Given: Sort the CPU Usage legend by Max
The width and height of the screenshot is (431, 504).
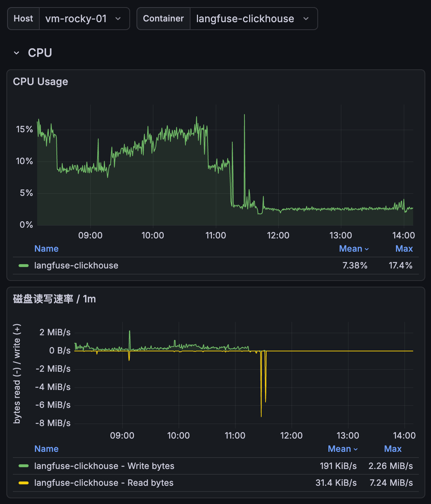Looking at the screenshot, I should [404, 249].
